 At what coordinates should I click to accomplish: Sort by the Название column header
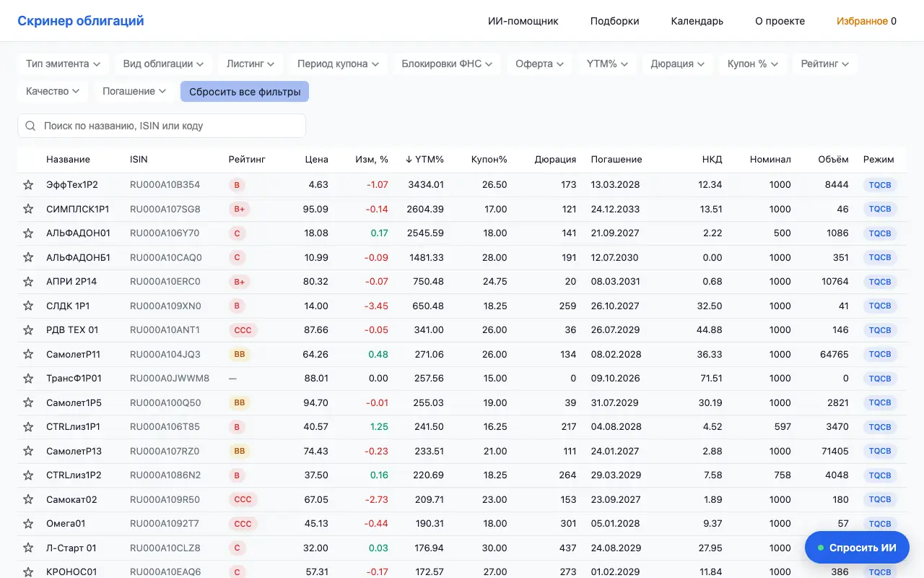coord(68,160)
